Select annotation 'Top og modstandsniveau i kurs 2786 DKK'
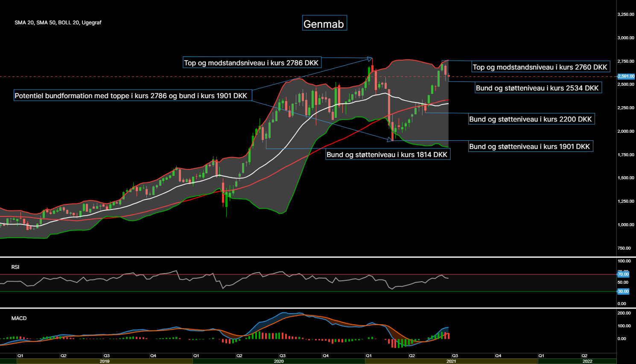Viewport: 636px width, 364px height. coord(252,63)
